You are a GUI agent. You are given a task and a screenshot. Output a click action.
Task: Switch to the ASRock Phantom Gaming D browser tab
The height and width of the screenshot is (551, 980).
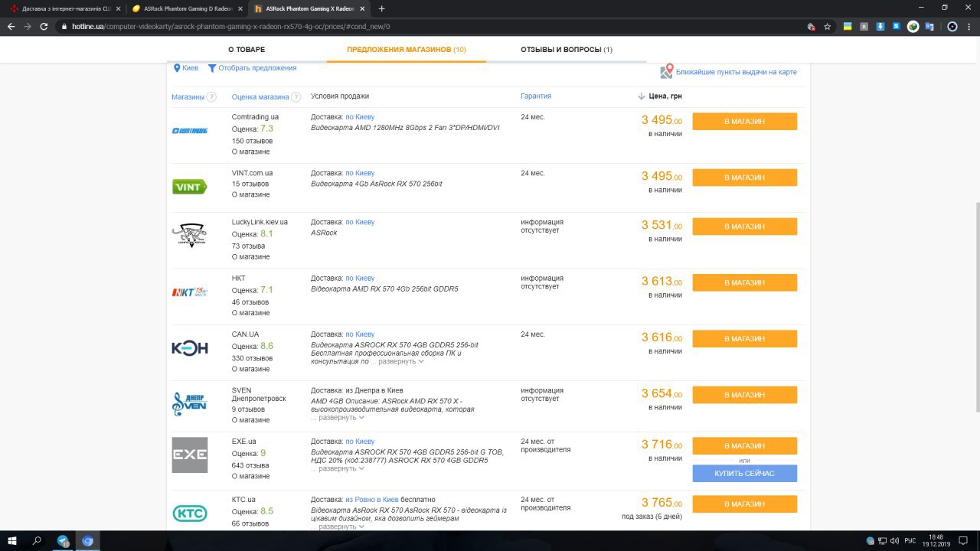(184, 8)
